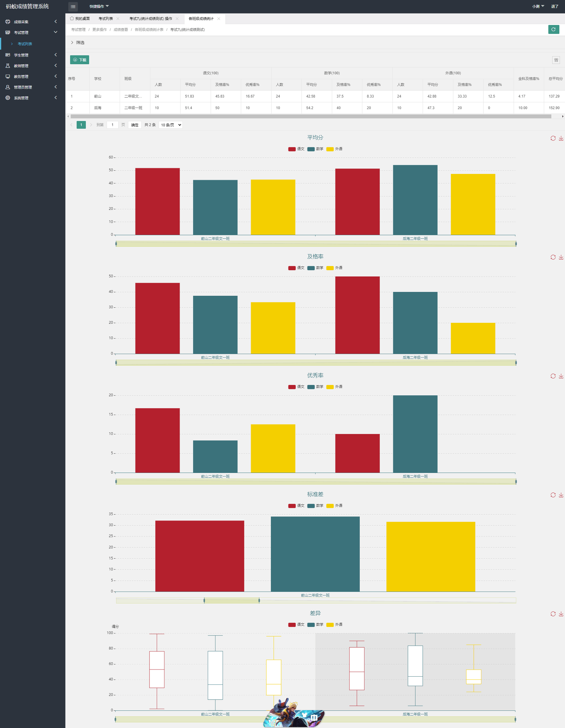Click the green refresh icon button
Viewport: 565px width, 728px height.
pos(553,29)
